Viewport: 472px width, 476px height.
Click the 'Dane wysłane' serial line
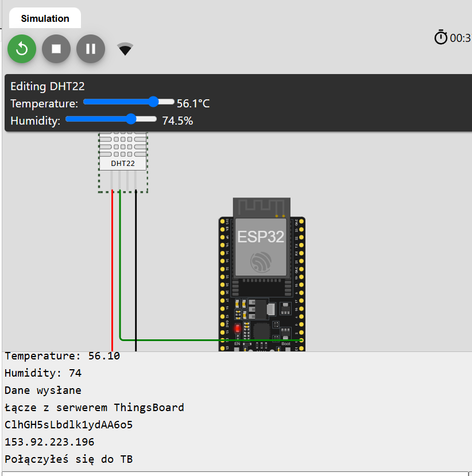(x=43, y=390)
